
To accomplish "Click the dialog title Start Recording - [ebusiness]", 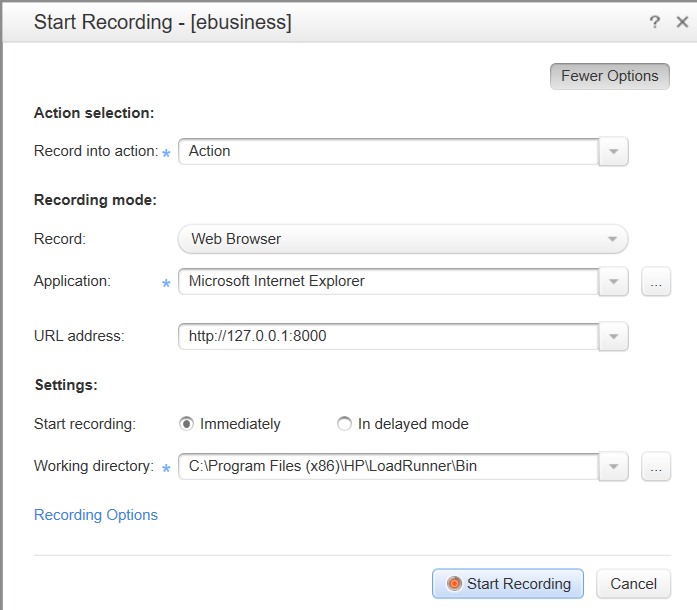I will pyautogui.click(x=163, y=22).
